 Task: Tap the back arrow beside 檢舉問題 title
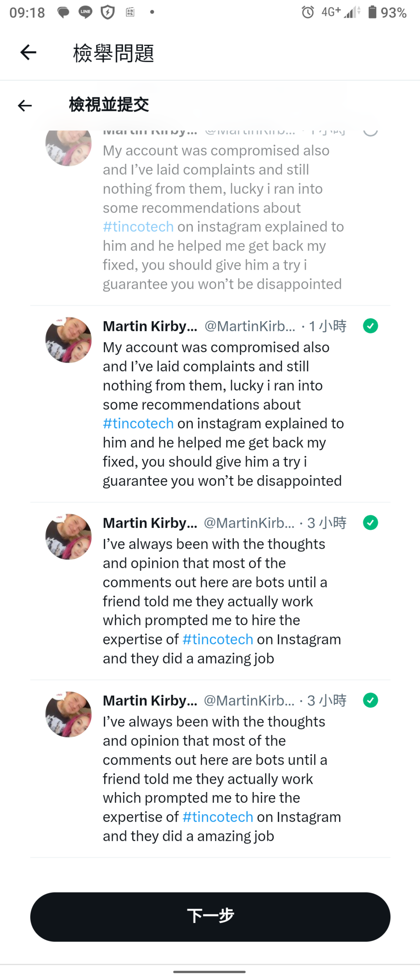point(28,52)
